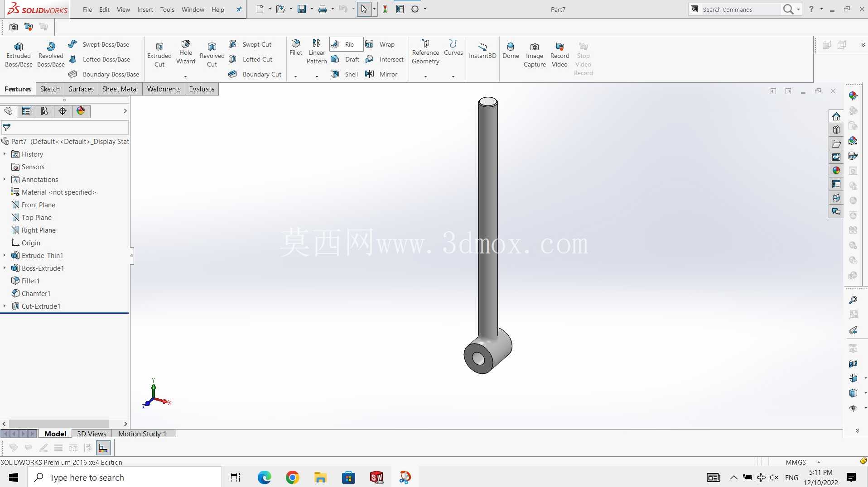
Task: Select the Extruded Boss/Base tool
Action: (19, 55)
